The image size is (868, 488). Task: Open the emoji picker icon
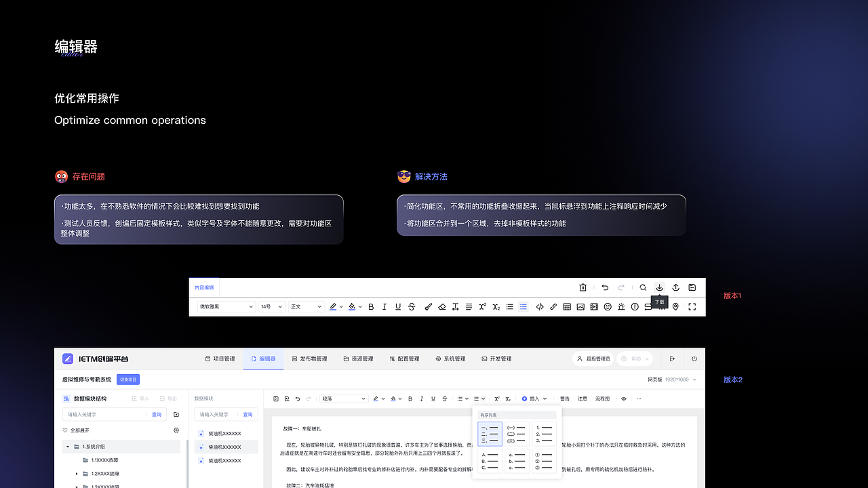608,306
